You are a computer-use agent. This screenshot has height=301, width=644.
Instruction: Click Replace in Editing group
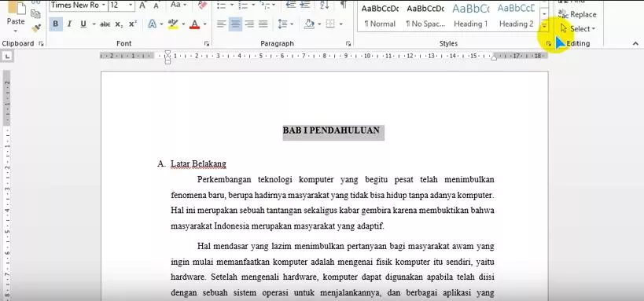point(577,14)
